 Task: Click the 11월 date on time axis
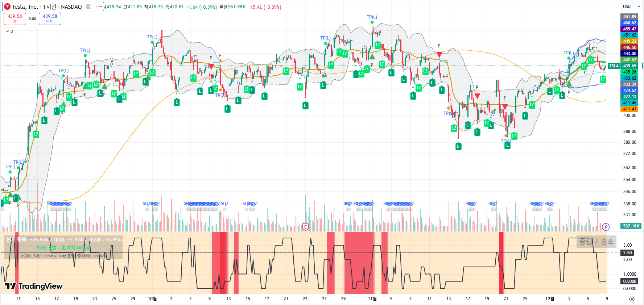click(372, 299)
